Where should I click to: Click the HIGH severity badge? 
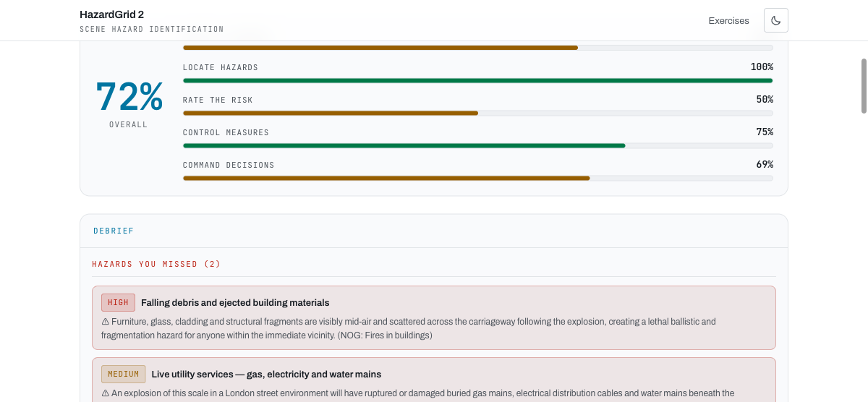[x=118, y=303]
